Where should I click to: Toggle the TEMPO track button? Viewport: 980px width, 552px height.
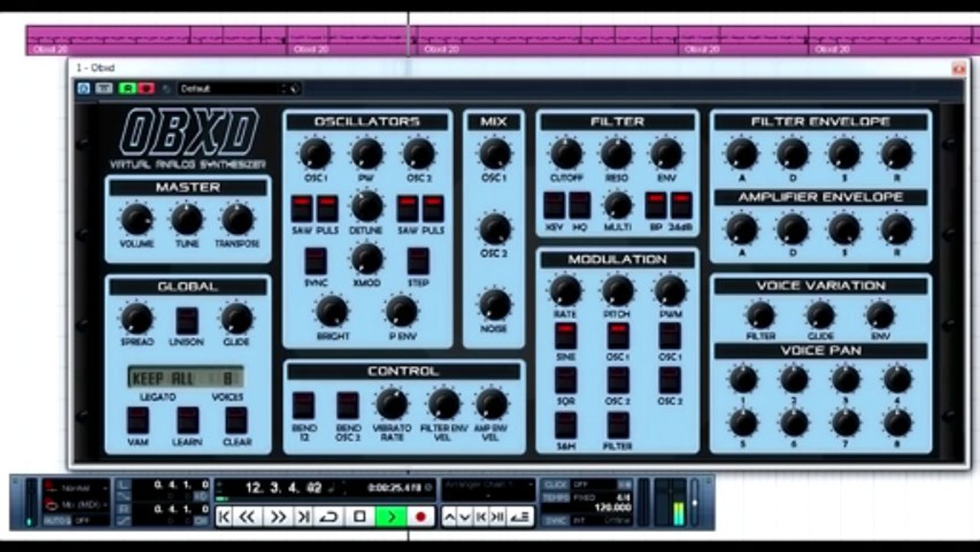click(x=555, y=497)
